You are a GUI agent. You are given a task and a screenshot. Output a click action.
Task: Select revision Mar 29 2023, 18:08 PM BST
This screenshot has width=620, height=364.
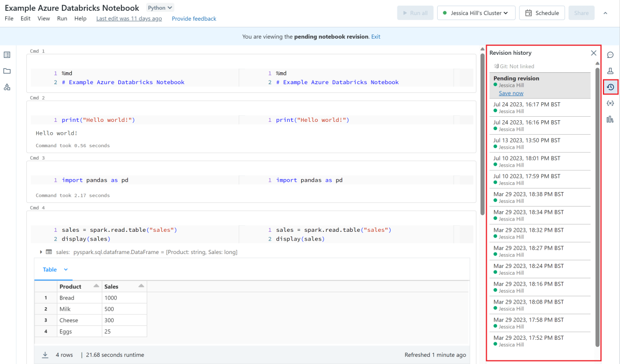[x=540, y=305]
